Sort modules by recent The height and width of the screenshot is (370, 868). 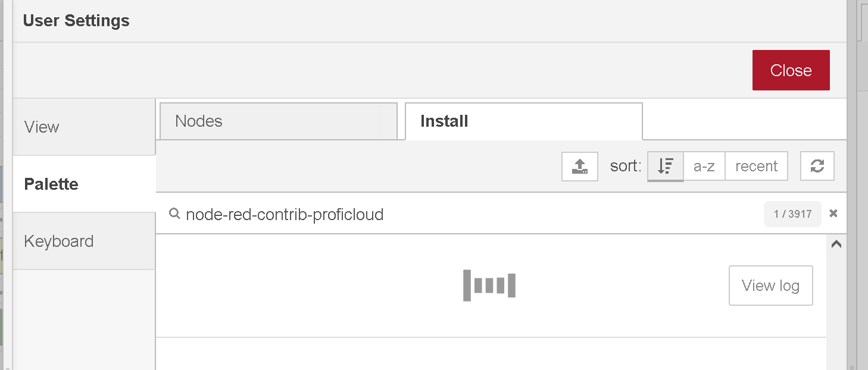756,167
